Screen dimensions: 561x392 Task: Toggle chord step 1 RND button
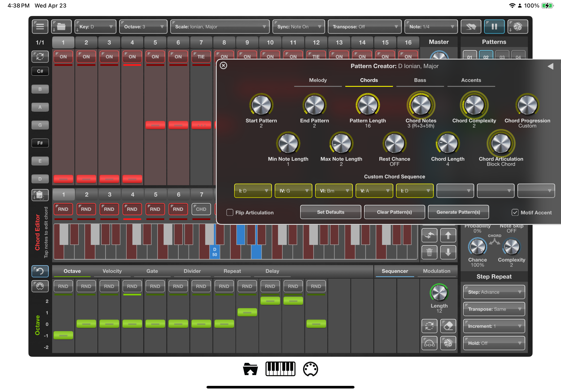click(63, 209)
